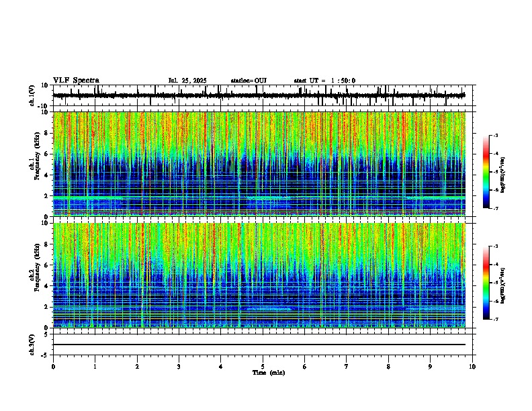This screenshot has height=411, width=532.
Task: Click the "-7" label below ch.2 colorbar
Action: (x=496, y=320)
